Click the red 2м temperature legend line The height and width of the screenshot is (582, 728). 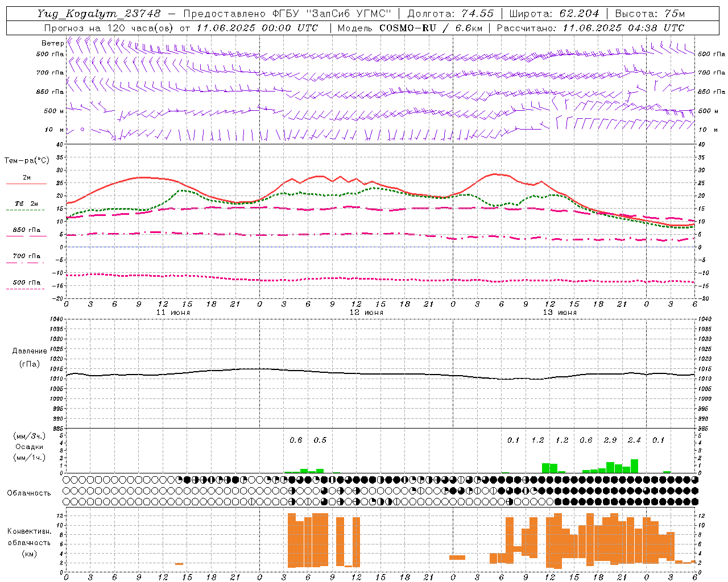click(x=26, y=184)
